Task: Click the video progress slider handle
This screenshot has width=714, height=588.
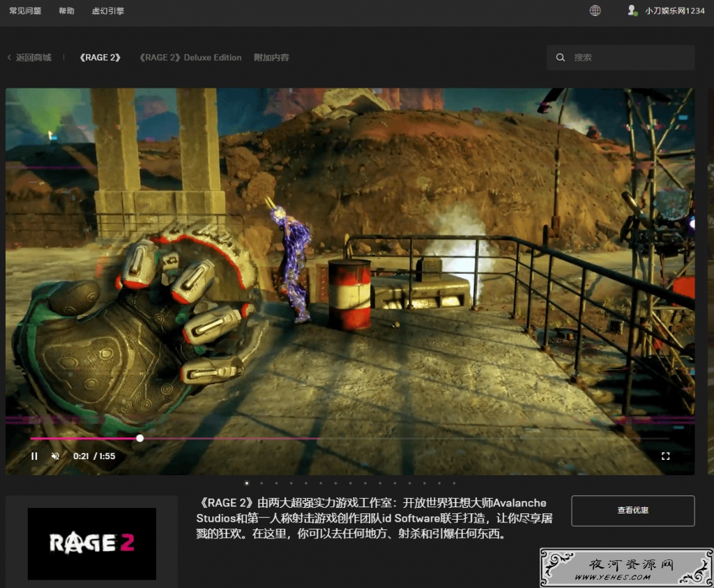Action: pos(139,438)
